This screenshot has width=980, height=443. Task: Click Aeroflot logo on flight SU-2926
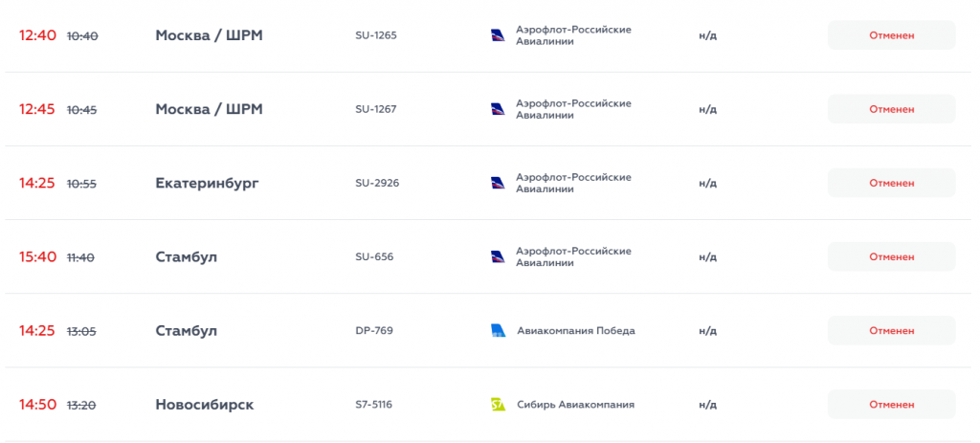[x=497, y=183]
